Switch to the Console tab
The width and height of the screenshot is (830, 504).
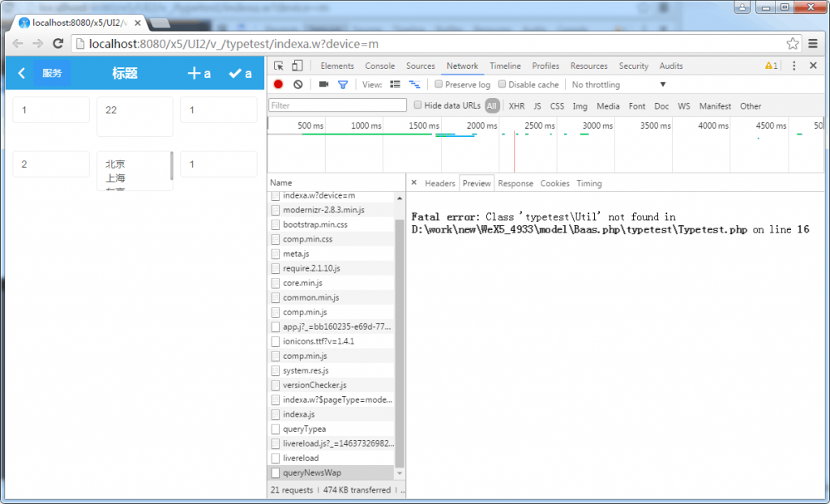[x=380, y=66]
